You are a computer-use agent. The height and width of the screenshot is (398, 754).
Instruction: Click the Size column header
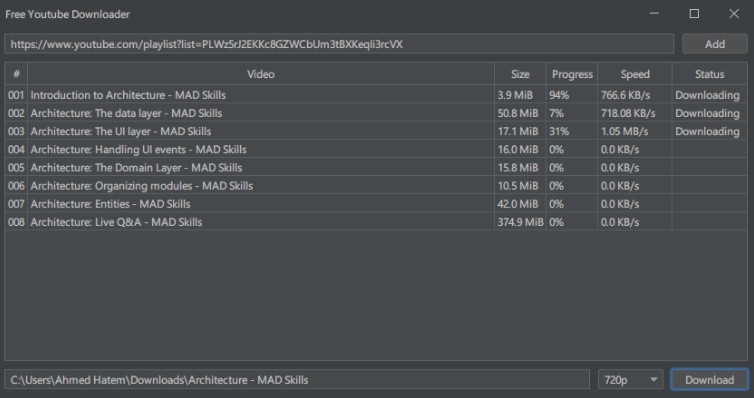pyautogui.click(x=520, y=74)
